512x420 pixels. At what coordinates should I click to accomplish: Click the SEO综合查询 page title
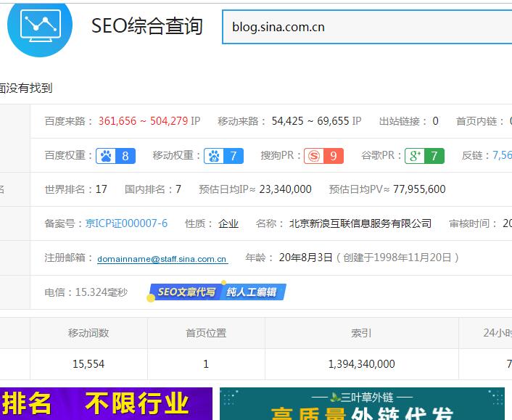point(147,26)
